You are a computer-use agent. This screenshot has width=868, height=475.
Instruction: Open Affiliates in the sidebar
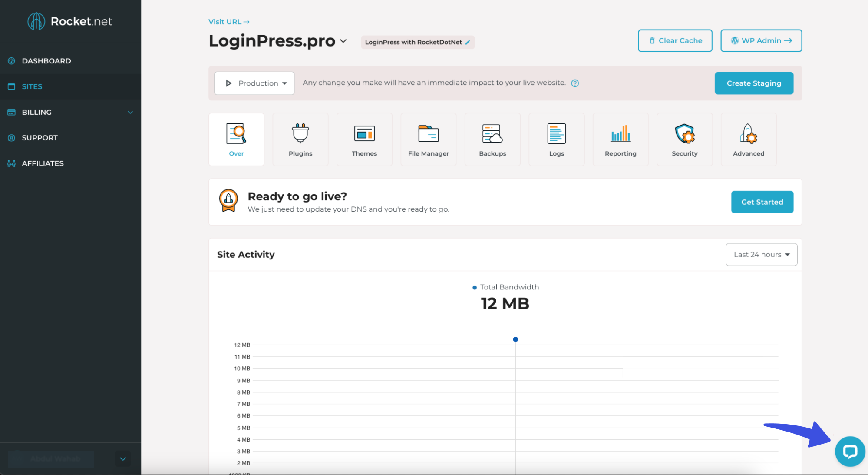pyautogui.click(x=70, y=163)
